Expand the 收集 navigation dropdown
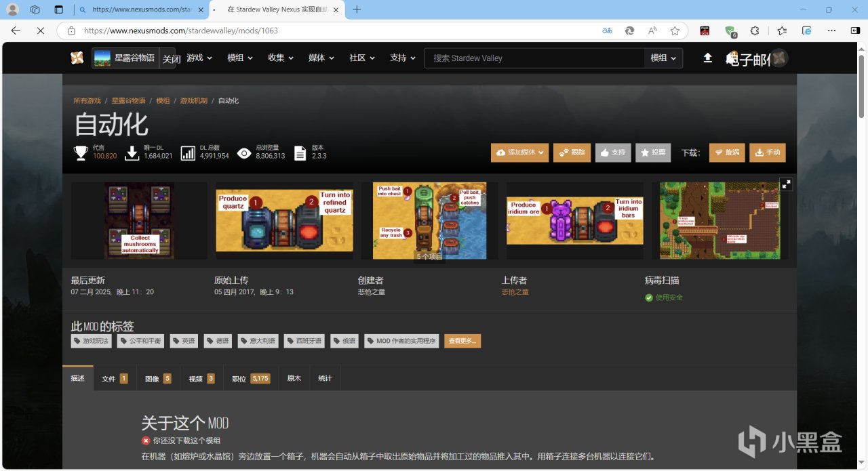This screenshot has width=868, height=471. click(x=281, y=58)
